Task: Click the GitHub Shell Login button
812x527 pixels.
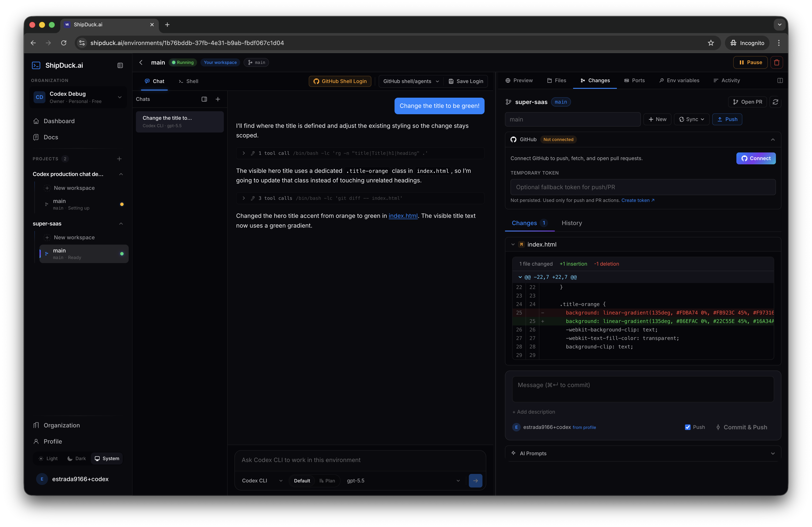Action: [x=340, y=81]
